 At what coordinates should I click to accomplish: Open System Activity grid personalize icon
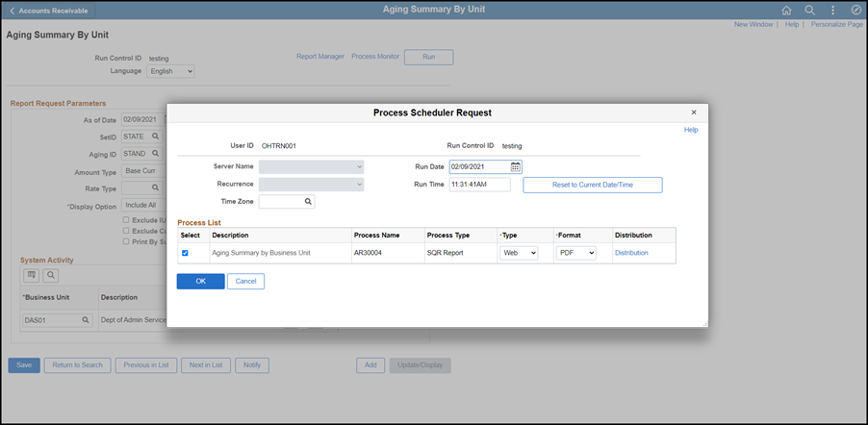[32, 275]
